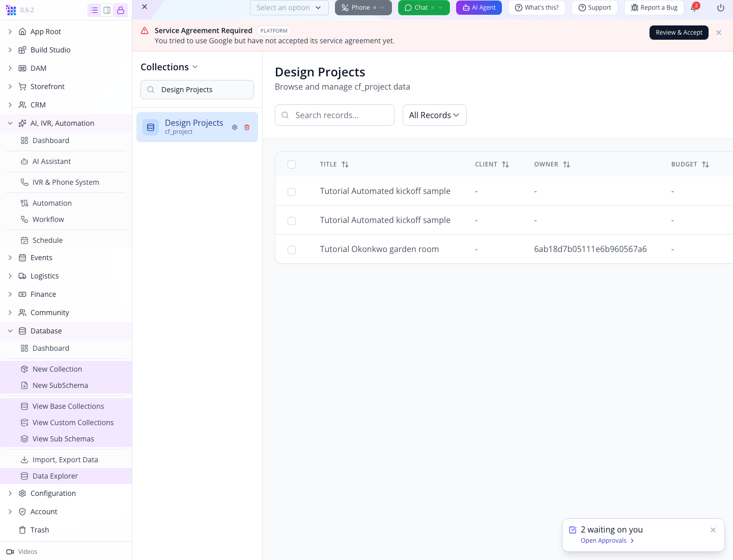733x560 pixels.
Task: Delete Design Projects collection via trash icon
Action: (x=247, y=127)
